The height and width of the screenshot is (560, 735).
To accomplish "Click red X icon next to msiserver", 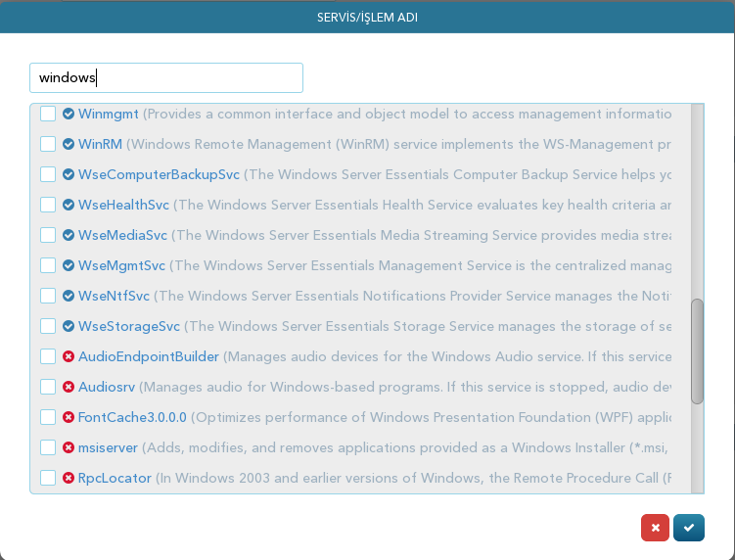I will (69, 447).
